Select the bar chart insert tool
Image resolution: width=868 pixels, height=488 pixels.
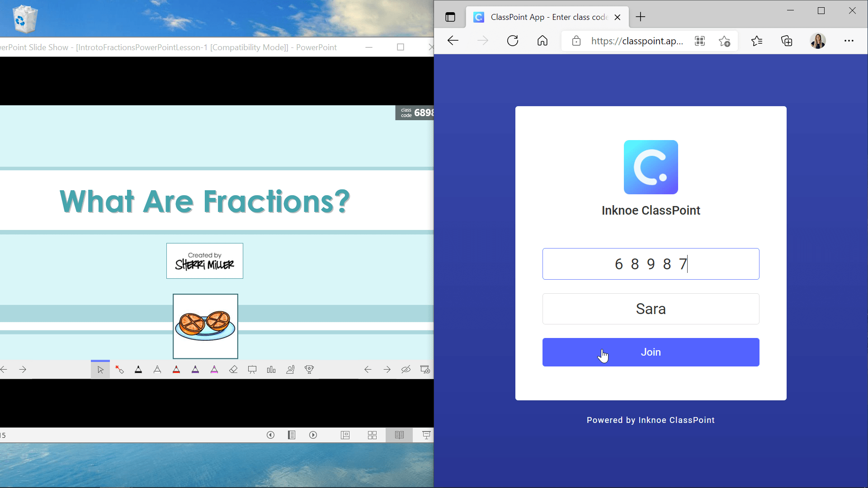click(x=271, y=370)
